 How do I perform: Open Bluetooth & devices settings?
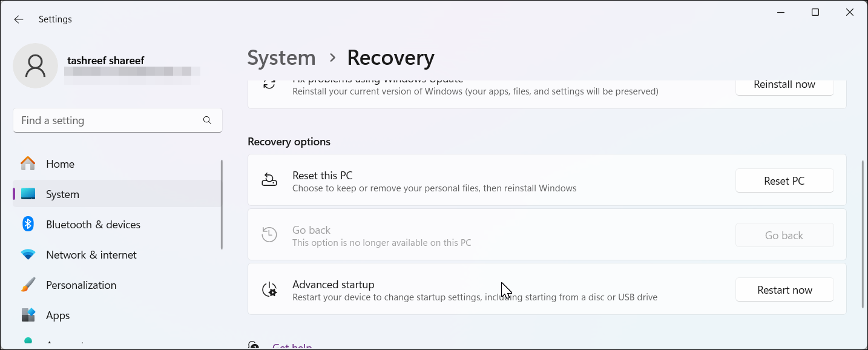click(x=117, y=225)
